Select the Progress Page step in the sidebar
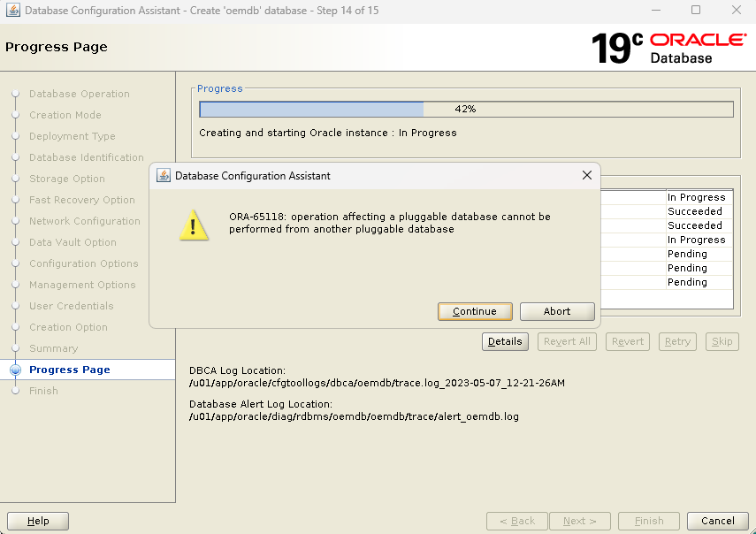Viewport: 756px width, 534px height. click(x=70, y=370)
